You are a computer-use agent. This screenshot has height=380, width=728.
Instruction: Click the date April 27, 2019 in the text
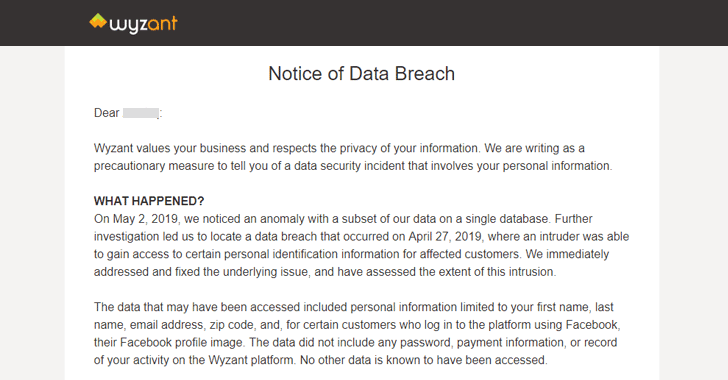(445, 236)
